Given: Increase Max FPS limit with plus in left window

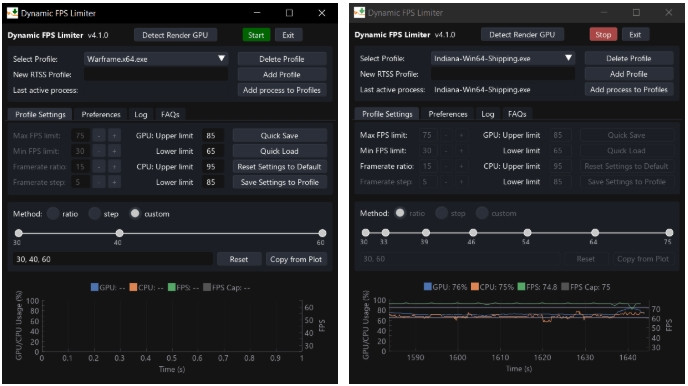Looking at the screenshot, I should coord(115,136).
